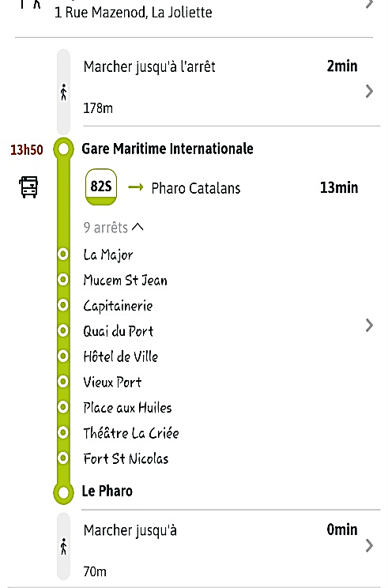Tap the 82S bus line badge

pos(101,187)
